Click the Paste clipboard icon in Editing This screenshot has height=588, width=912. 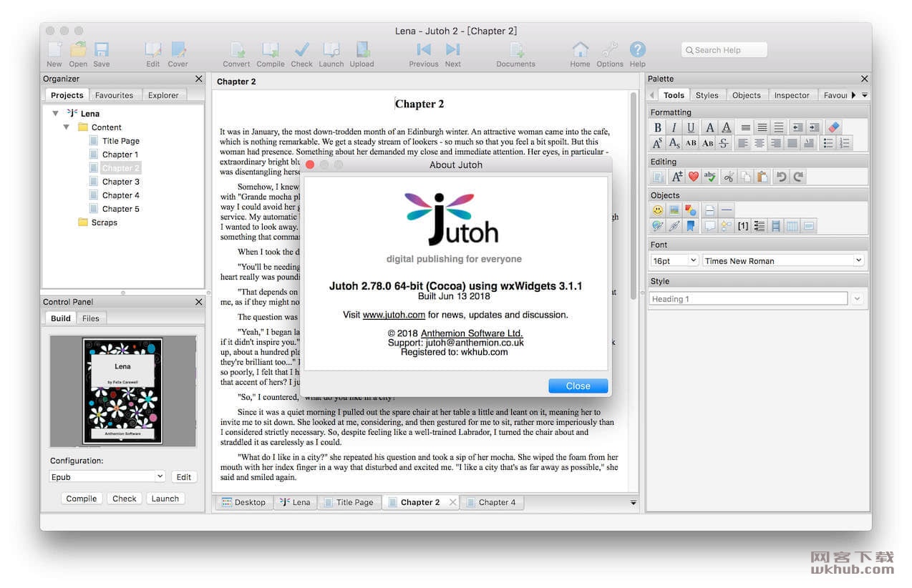[763, 177]
